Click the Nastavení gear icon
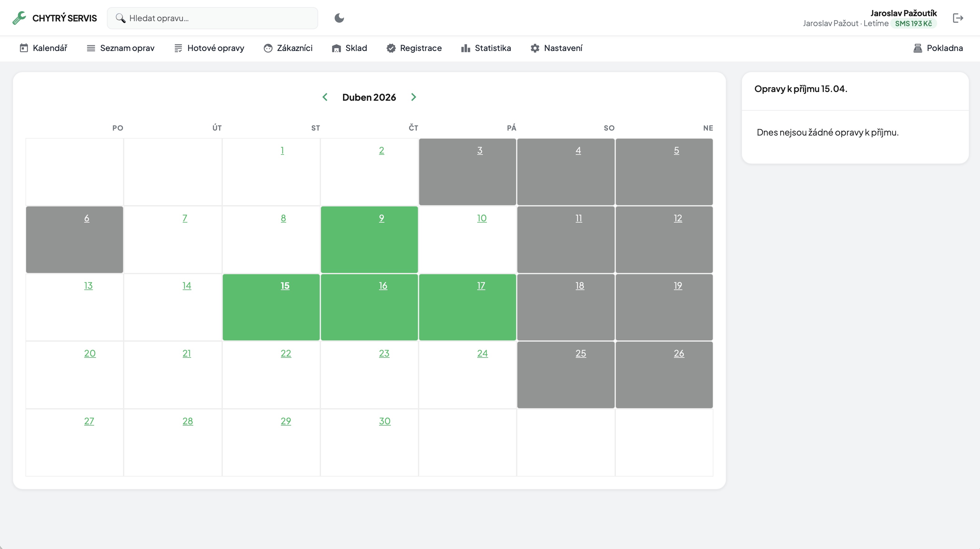Screen dimensions: 980x549 click(x=535, y=48)
